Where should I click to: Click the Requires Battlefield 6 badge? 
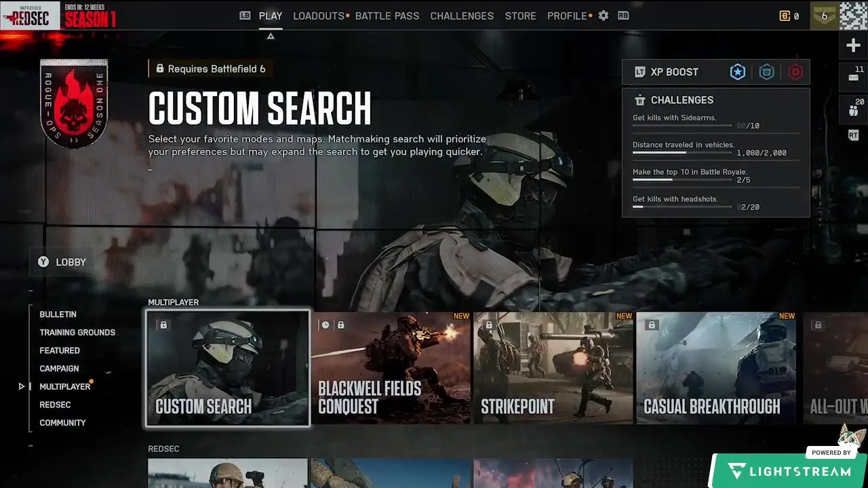coord(211,69)
